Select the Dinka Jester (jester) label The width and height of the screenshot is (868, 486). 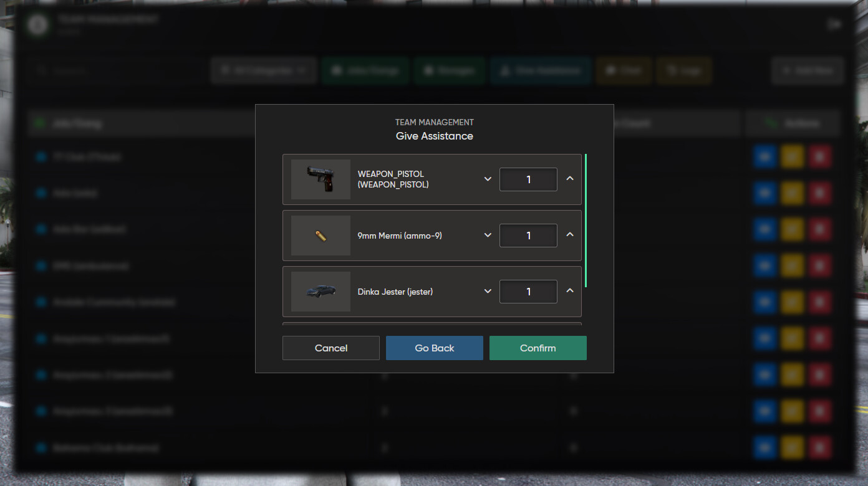coord(395,292)
